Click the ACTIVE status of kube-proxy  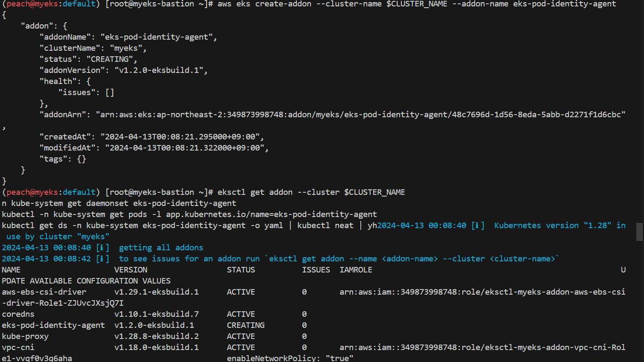coord(241,336)
